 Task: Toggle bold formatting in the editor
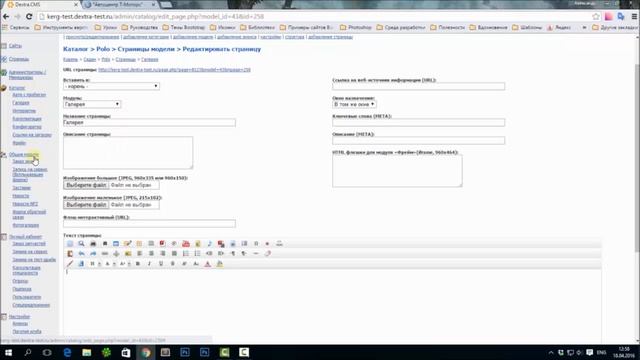click(x=138, y=264)
